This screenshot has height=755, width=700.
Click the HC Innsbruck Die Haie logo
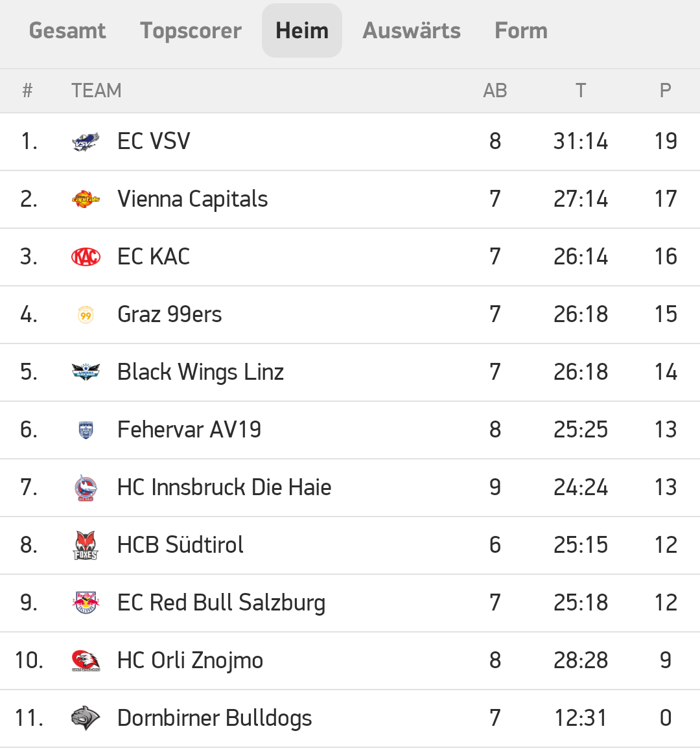pyautogui.click(x=86, y=487)
